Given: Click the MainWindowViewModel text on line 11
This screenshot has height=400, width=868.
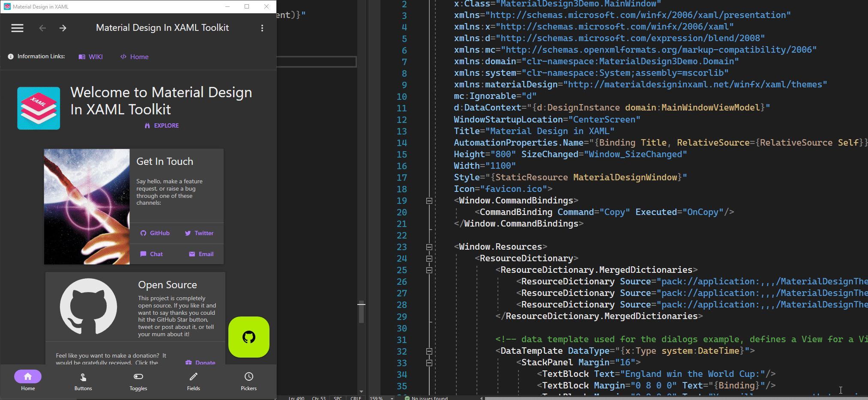Looking at the screenshot, I should pos(711,107).
